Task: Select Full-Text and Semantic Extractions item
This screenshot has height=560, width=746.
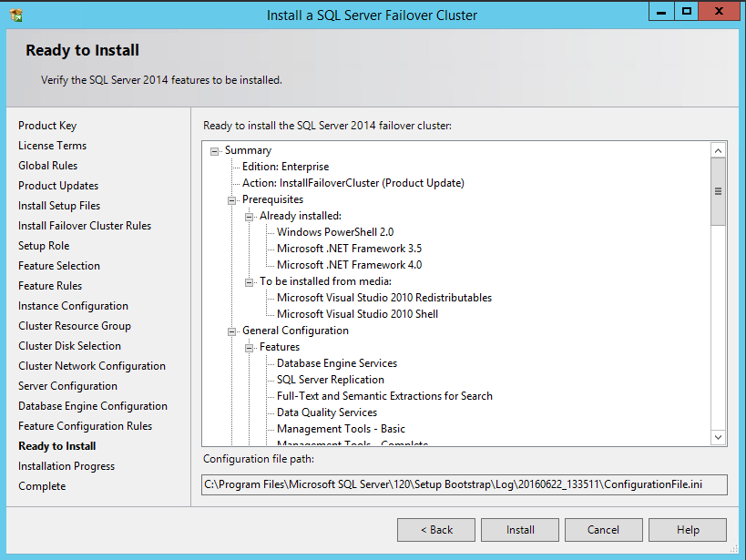Action: 384,396
